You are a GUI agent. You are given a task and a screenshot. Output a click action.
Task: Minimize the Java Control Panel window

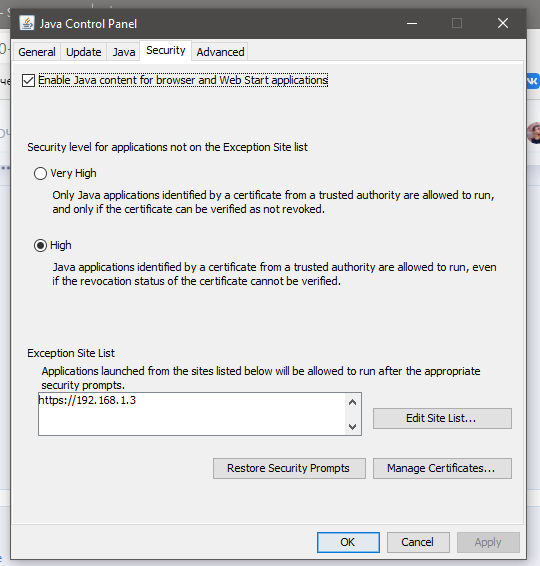[x=412, y=23]
